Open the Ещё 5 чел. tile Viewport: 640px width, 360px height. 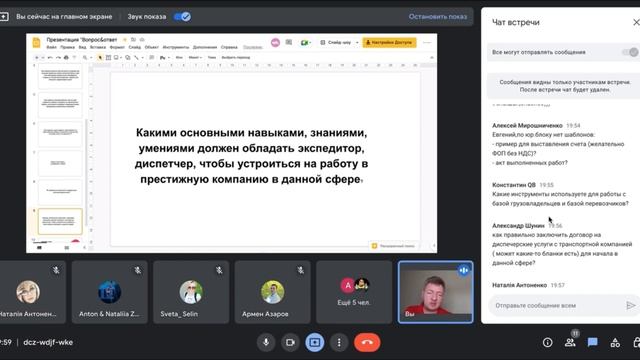(x=354, y=292)
